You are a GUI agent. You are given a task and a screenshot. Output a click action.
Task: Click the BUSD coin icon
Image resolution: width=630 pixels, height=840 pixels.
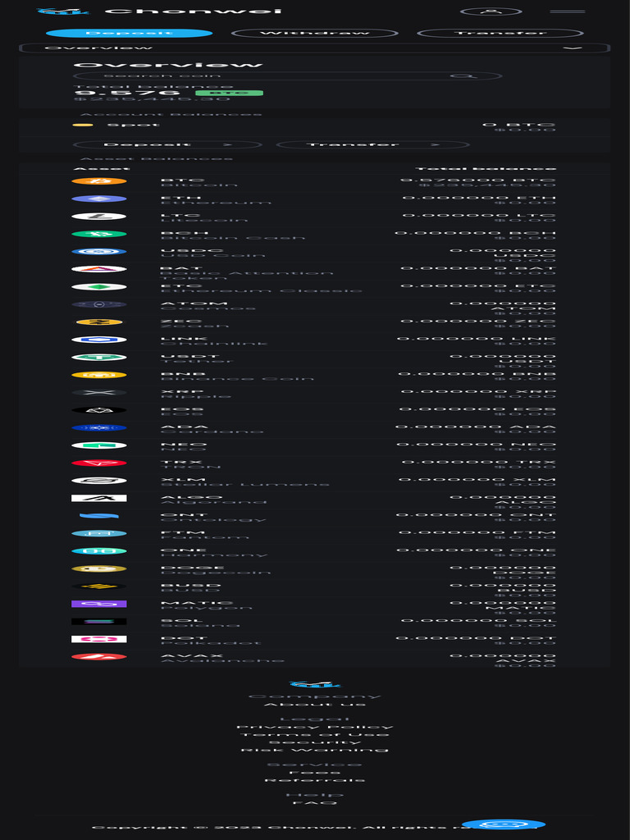click(x=99, y=586)
